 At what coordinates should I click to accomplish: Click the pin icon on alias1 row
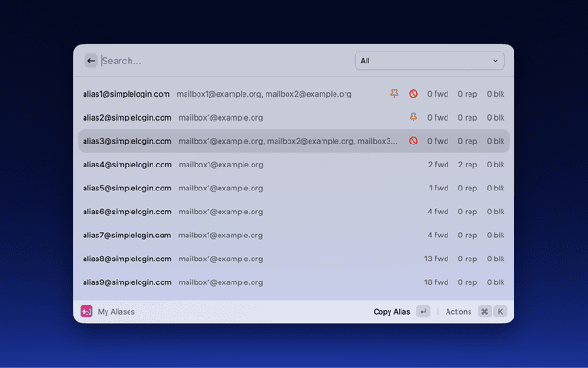click(395, 94)
